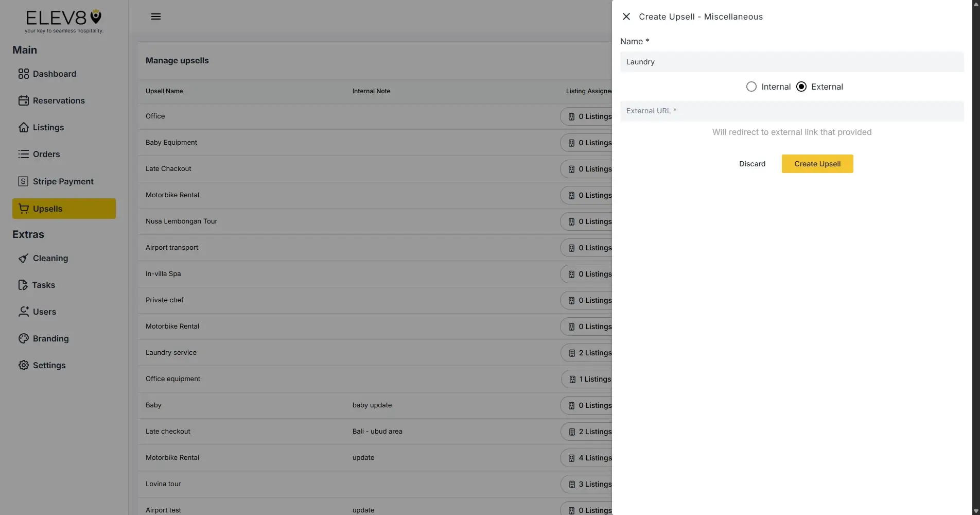Viewport: 980px width, 515px height.
Task: Open Branding using its palette icon
Action: point(24,338)
